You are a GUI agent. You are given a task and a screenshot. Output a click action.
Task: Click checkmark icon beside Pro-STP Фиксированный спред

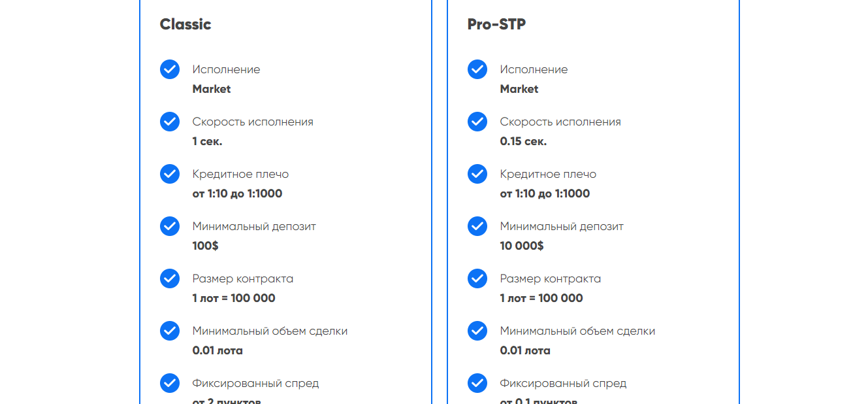pyautogui.click(x=477, y=383)
